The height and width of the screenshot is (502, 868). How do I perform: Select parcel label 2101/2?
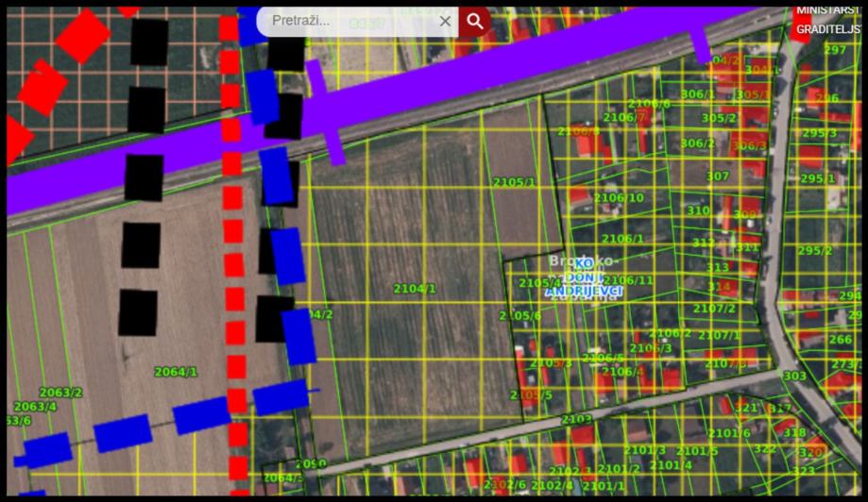point(619,469)
